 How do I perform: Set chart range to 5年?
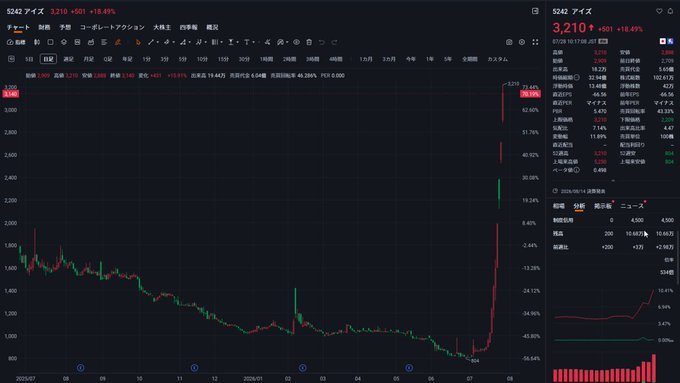click(x=448, y=59)
